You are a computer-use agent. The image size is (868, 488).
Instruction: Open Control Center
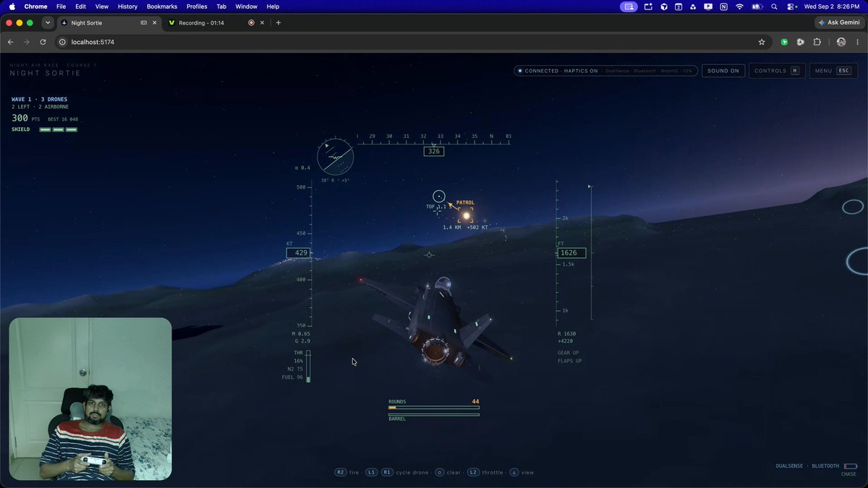pyautogui.click(x=792, y=6)
